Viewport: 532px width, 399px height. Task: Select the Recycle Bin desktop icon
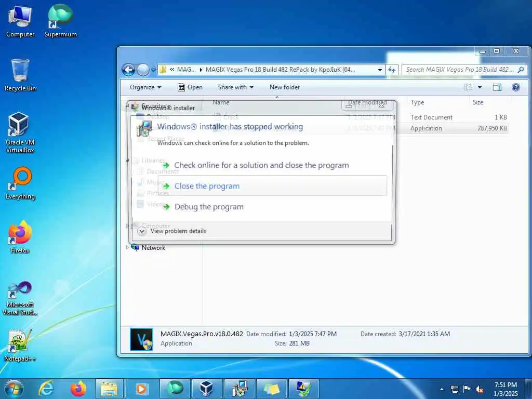pyautogui.click(x=20, y=75)
